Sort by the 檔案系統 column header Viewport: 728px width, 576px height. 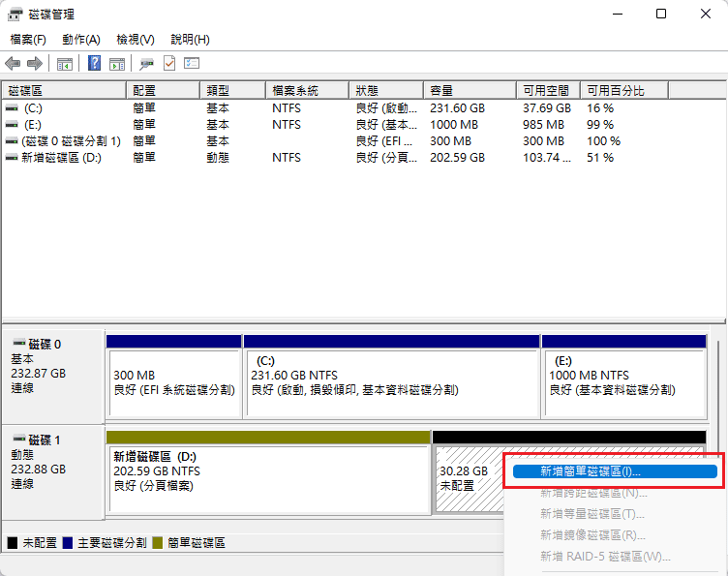pos(307,90)
